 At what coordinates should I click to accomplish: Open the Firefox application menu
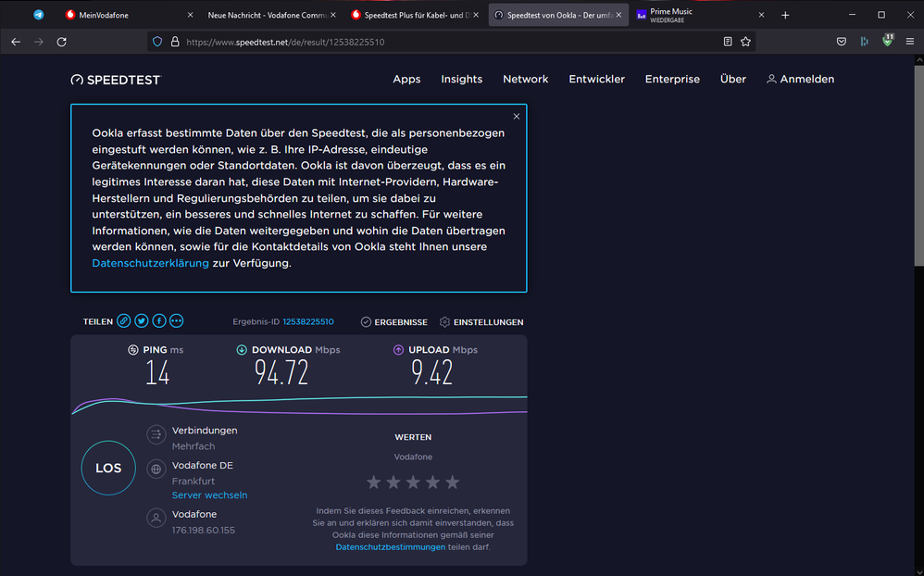[x=911, y=42]
